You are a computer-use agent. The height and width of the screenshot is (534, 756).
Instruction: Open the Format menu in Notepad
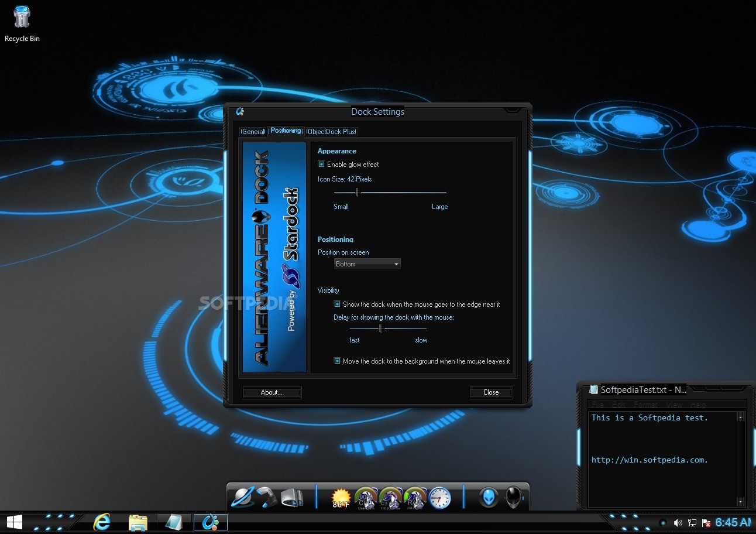tap(645, 405)
